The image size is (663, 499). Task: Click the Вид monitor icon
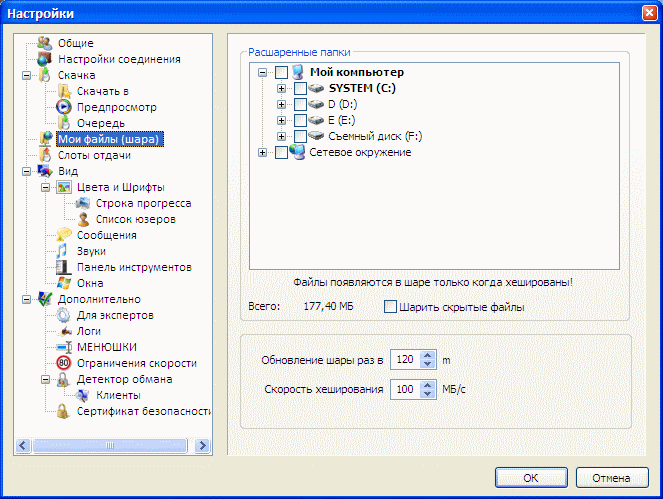(44, 171)
